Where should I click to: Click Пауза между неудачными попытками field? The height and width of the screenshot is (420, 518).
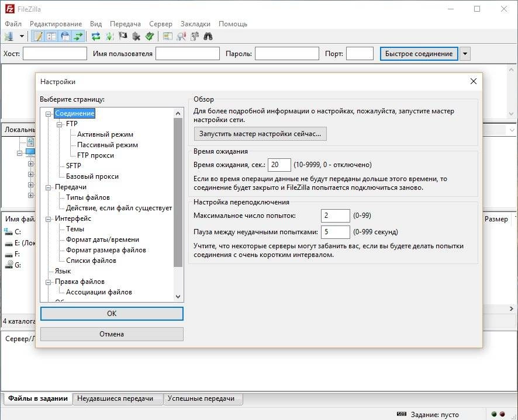coord(336,232)
